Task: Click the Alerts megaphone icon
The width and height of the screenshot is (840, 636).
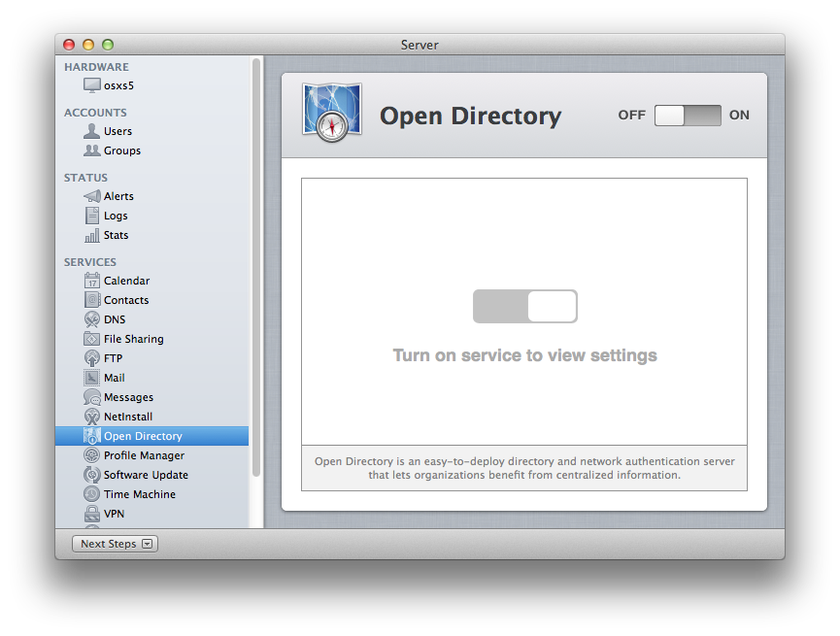Action: [91, 196]
